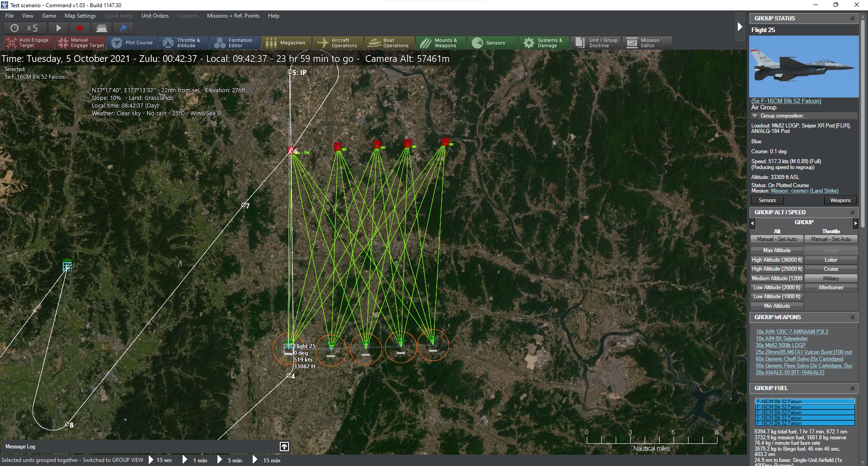This screenshot has height=466, width=868.
Task: Collapse the GROUP ALT / SPEED section
Action: point(853,212)
